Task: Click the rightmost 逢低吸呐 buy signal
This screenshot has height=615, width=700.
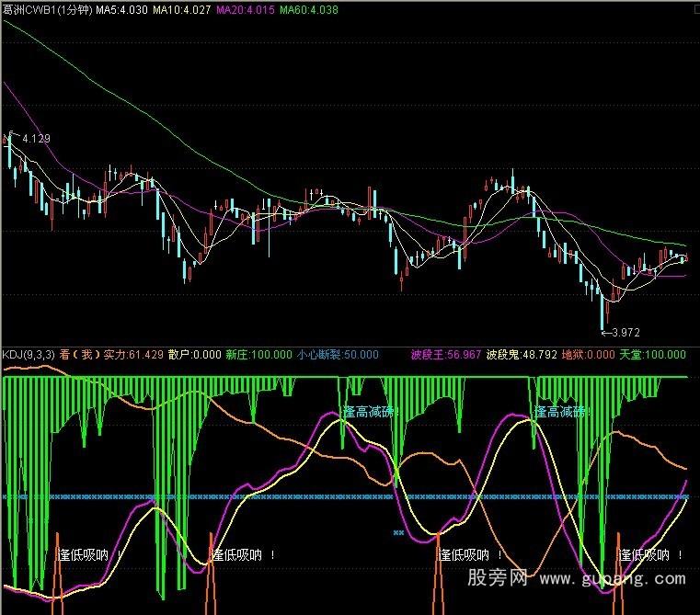Action: pos(651,554)
